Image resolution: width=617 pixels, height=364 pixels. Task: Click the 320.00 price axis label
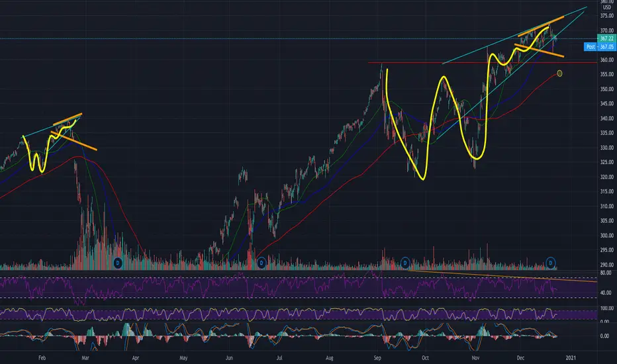pyautogui.click(x=607, y=177)
